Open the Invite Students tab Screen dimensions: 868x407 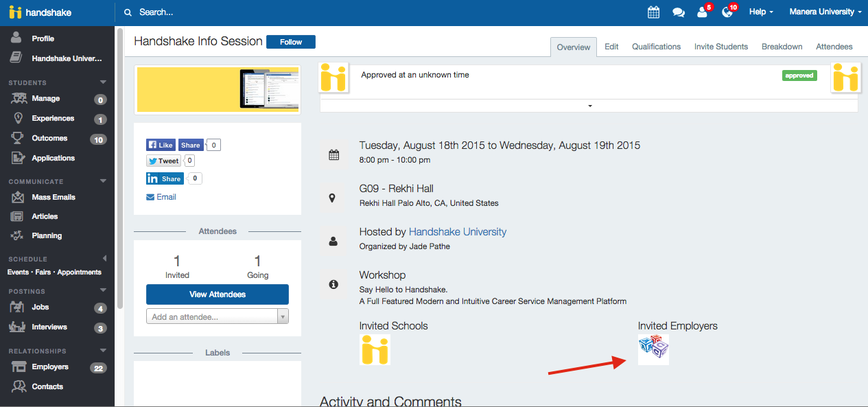point(721,47)
